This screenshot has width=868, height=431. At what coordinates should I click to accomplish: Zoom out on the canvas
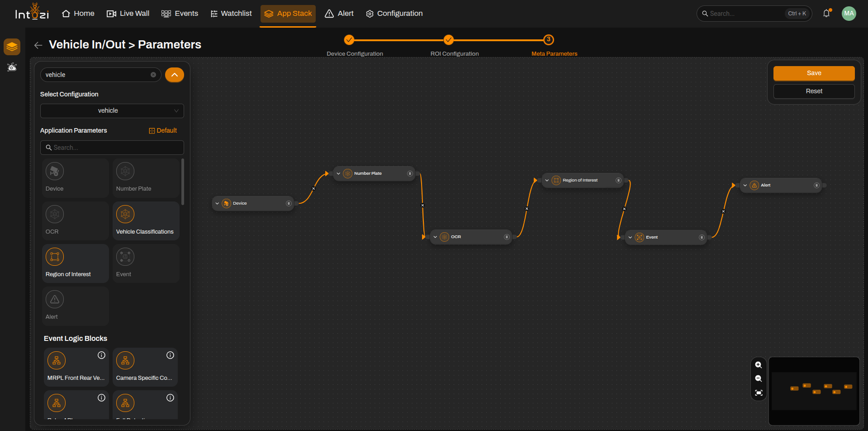(759, 379)
